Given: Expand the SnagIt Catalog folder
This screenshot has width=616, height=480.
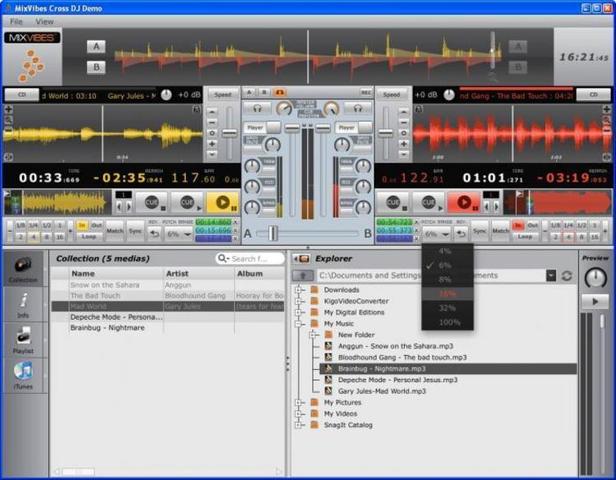Looking at the screenshot, I should pos(299,425).
